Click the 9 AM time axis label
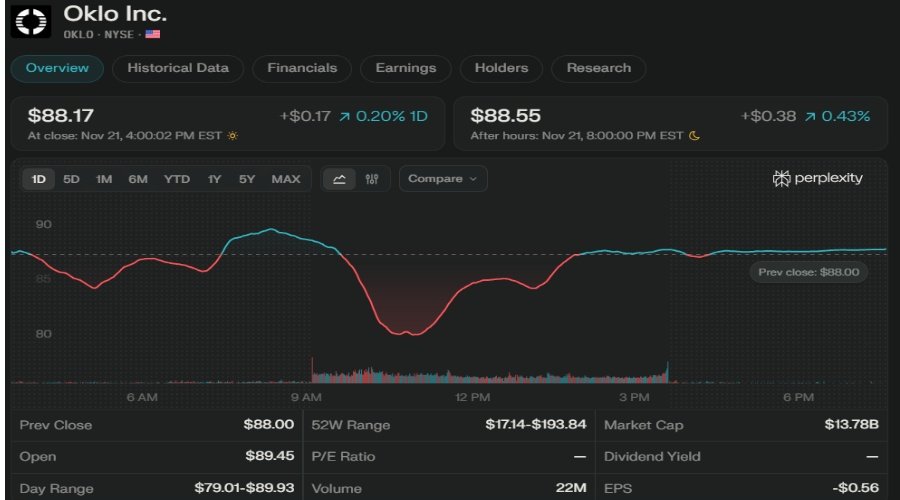The width and height of the screenshot is (900, 500). click(x=306, y=397)
